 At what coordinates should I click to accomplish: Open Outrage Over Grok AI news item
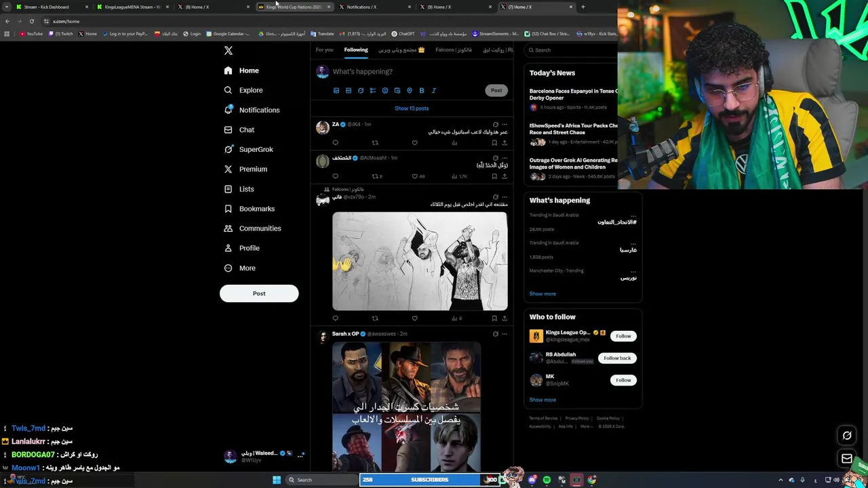coord(574,163)
